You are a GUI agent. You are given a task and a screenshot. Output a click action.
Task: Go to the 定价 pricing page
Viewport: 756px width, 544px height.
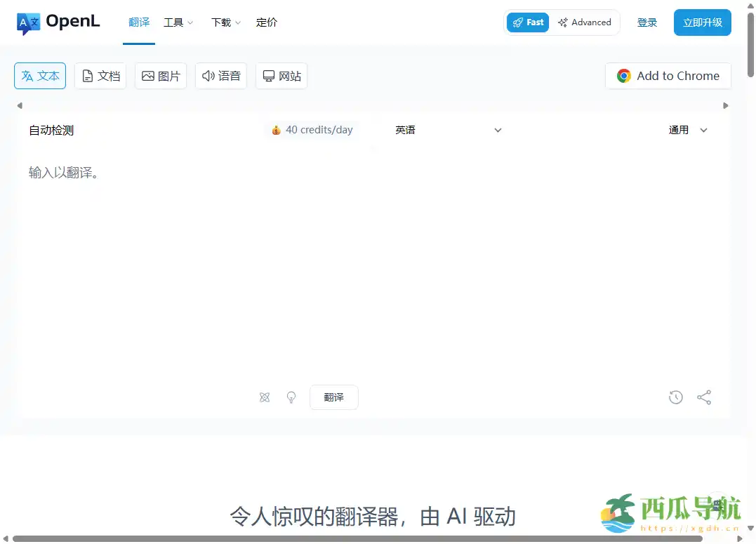tap(267, 22)
